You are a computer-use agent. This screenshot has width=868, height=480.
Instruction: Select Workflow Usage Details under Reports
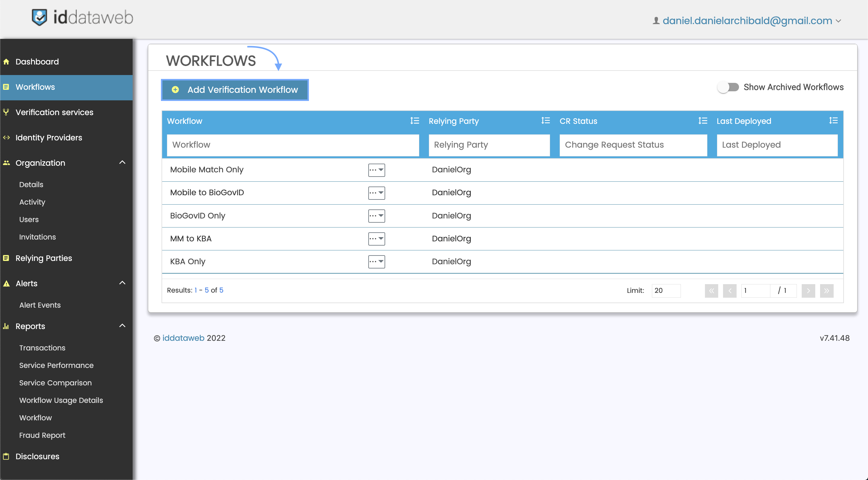tap(61, 400)
